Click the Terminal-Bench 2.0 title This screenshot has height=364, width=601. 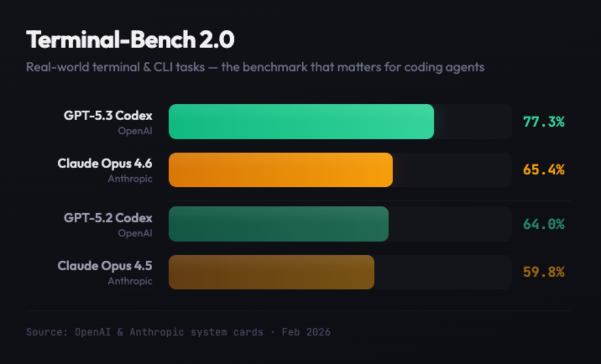pyautogui.click(x=130, y=40)
